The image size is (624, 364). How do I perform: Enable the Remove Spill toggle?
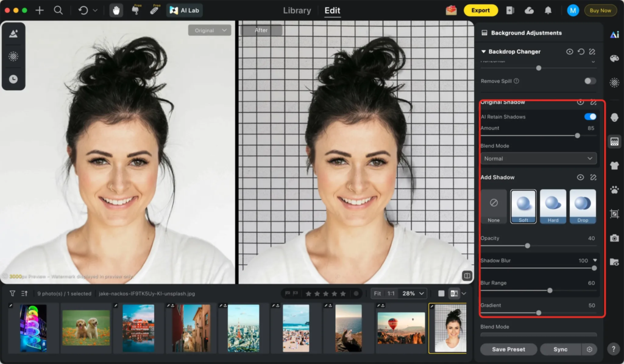click(x=590, y=81)
